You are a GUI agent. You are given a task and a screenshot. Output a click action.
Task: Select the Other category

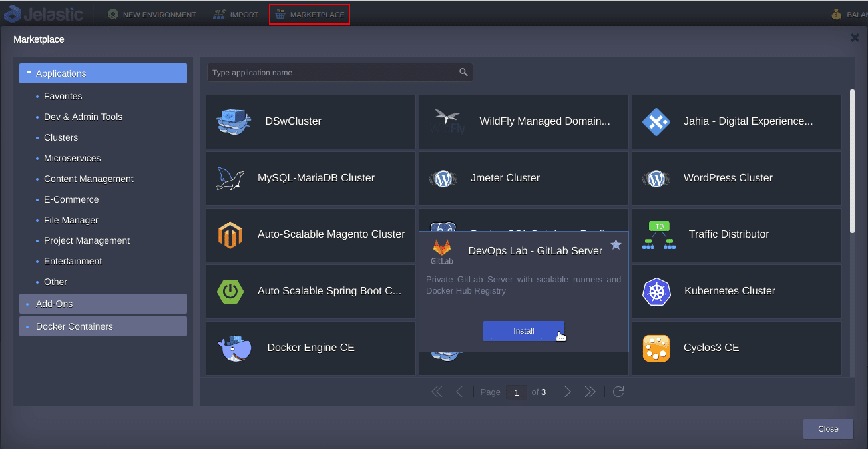point(55,282)
